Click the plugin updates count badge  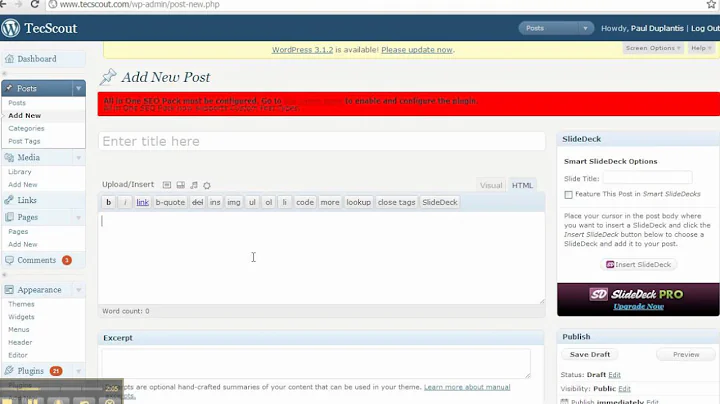[x=56, y=371]
